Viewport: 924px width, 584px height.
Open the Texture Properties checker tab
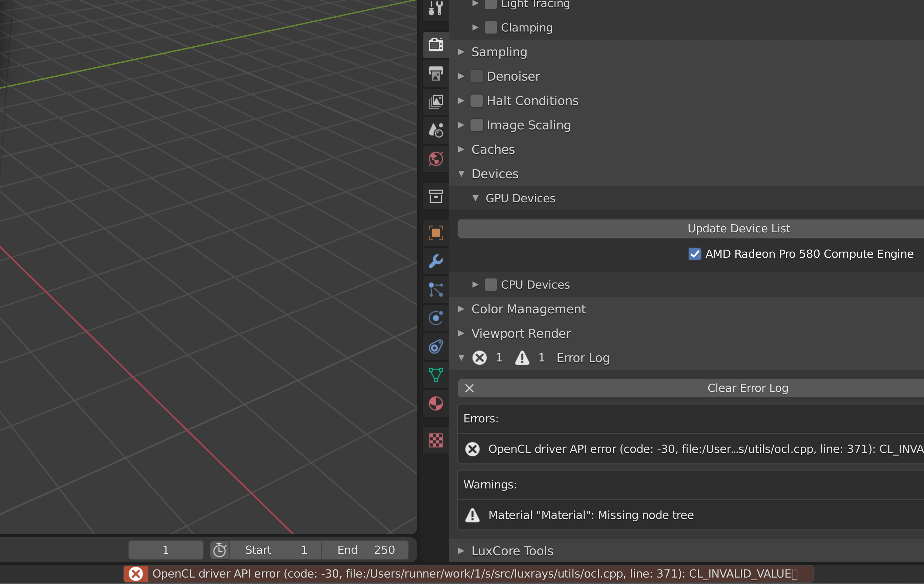[x=436, y=440]
